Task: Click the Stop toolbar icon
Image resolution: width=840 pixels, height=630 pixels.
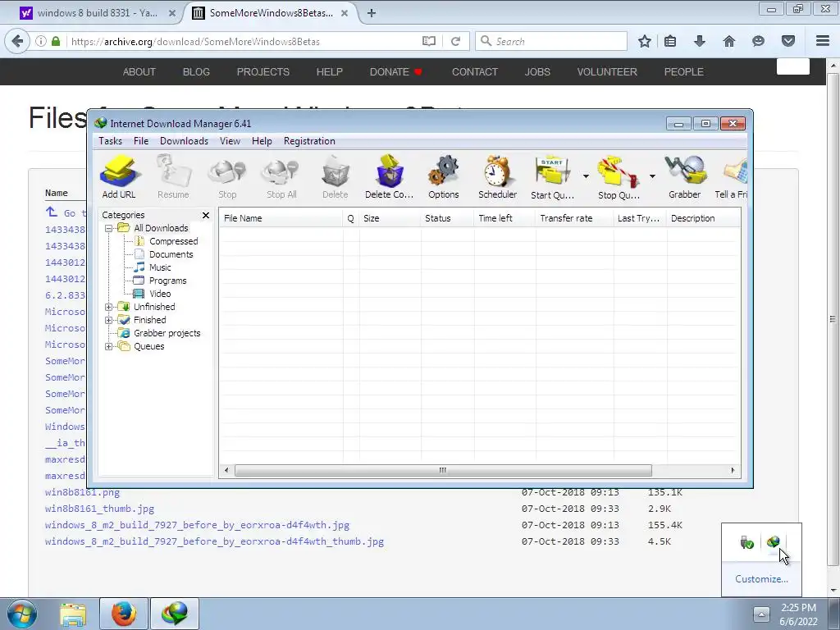Action: tap(227, 177)
